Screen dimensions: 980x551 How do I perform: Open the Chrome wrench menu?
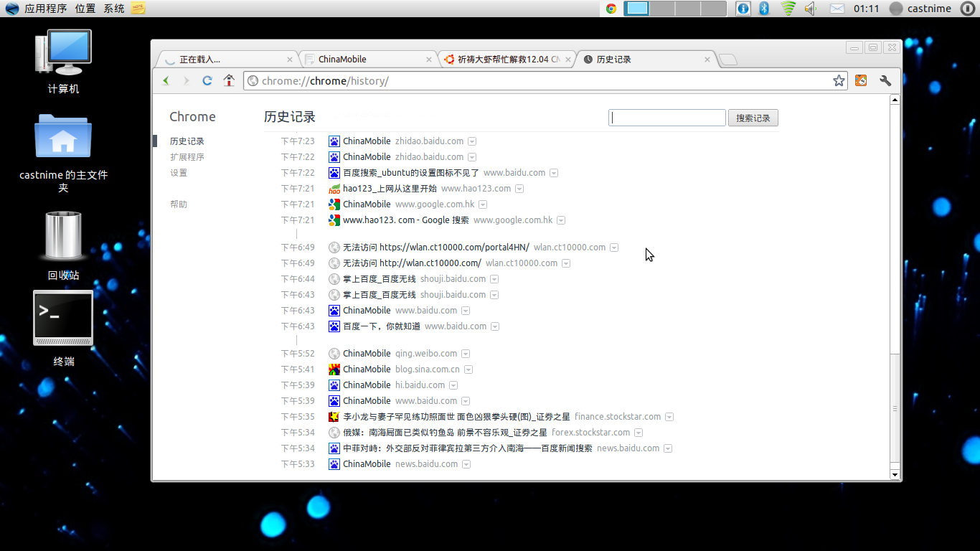point(885,80)
